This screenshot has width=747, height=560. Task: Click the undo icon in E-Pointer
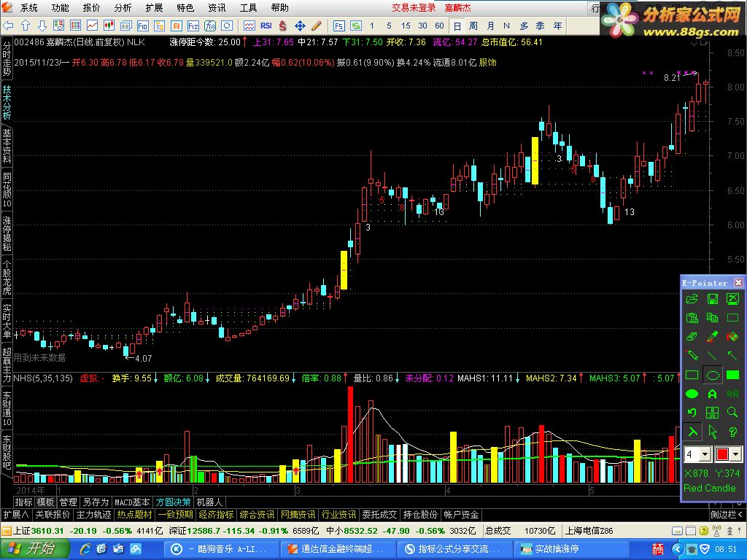pyautogui.click(x=692, y=413)
